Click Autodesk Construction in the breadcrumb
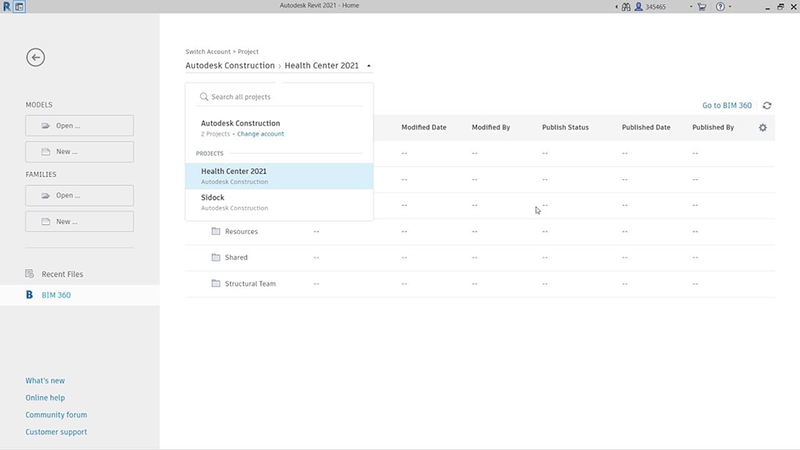 click(230, 65)
